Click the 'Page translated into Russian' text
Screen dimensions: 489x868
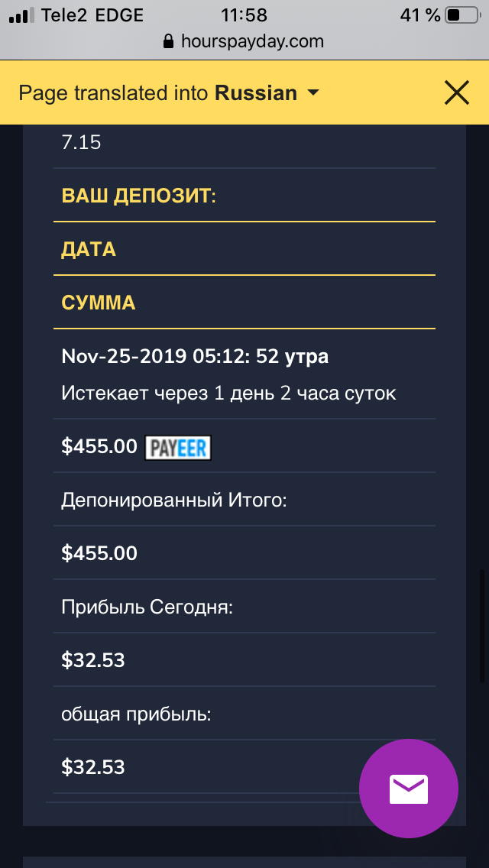click(157, 93)
